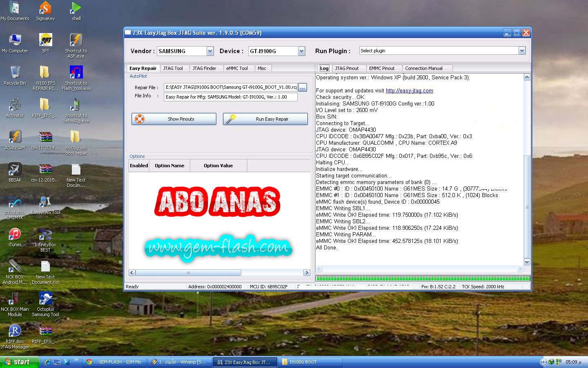Open the Recycle Bin

click(15, 76)
